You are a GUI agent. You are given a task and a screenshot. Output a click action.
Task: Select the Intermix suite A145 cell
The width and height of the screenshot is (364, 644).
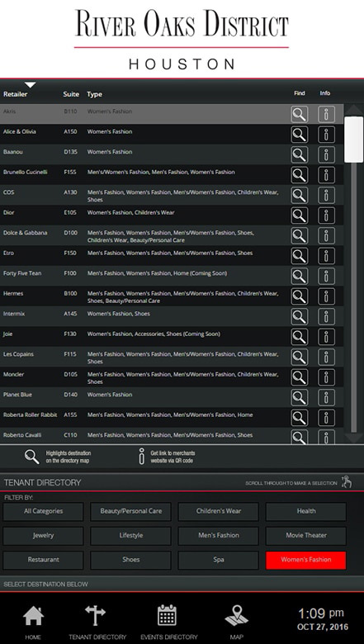click(70, 314)
